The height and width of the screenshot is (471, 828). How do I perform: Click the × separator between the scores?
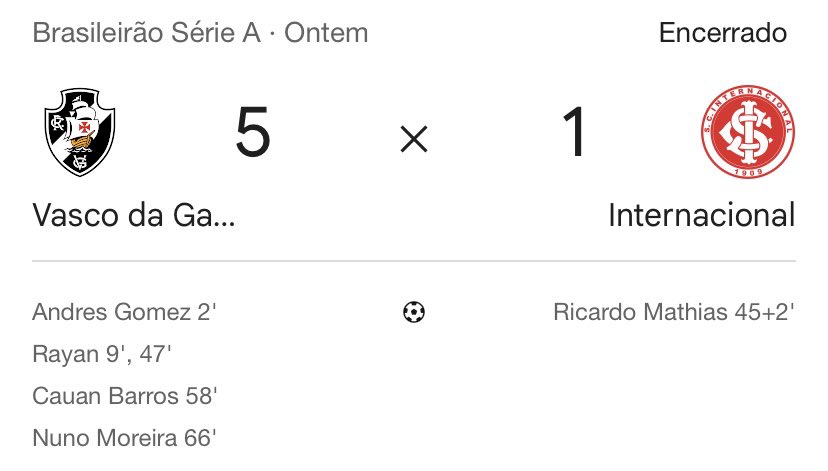tap(413, 140)
